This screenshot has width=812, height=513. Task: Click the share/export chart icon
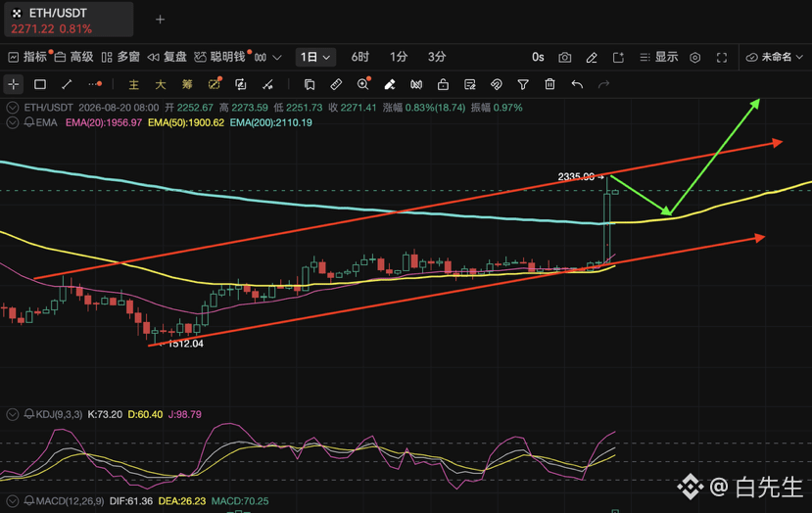click(x=618, y=58)
